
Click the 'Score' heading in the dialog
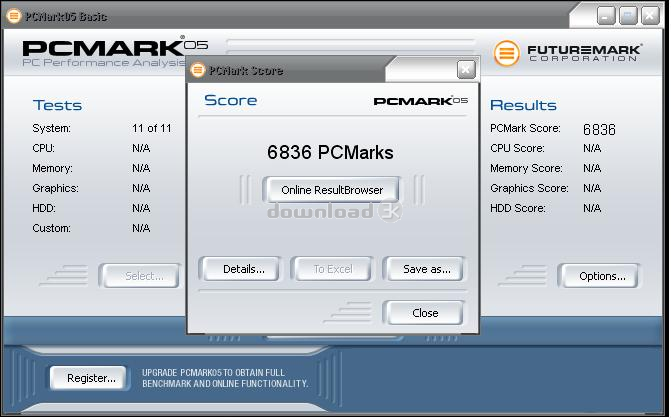coord(231,100)
